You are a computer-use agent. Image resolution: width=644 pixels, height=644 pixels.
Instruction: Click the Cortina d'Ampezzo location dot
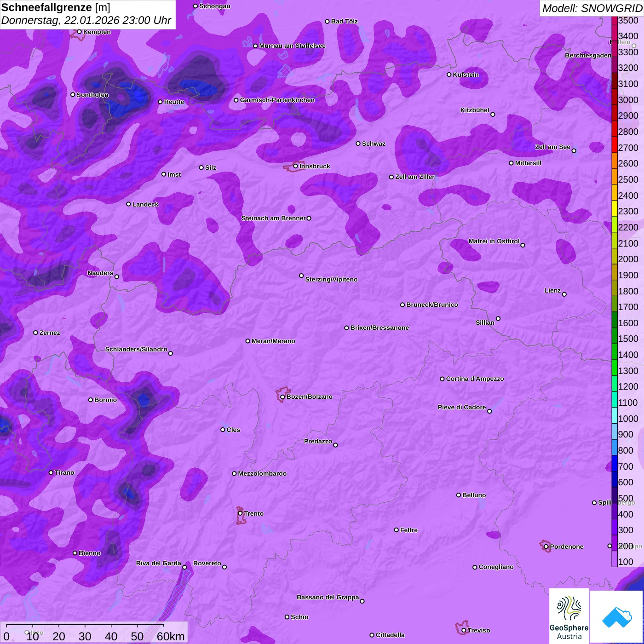click(x=442, y=379)
